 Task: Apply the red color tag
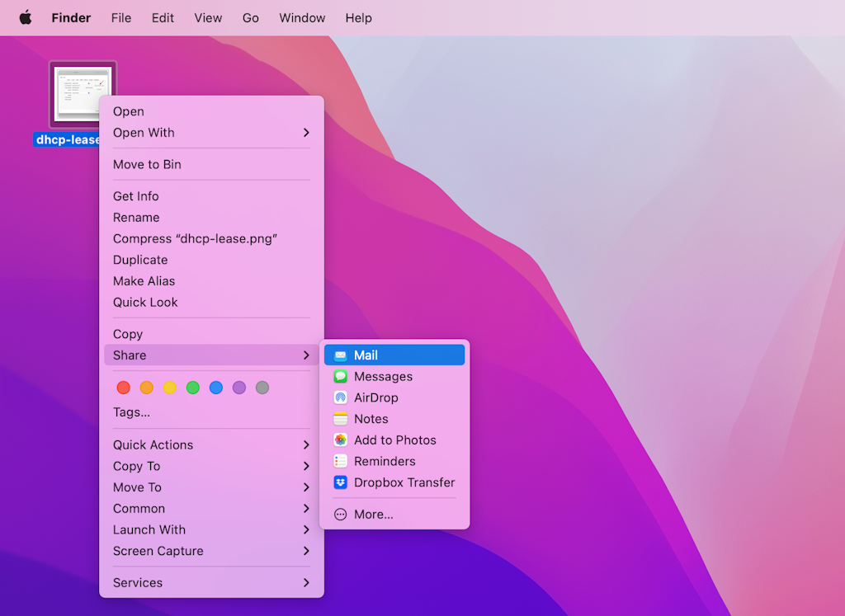point(124,388)
